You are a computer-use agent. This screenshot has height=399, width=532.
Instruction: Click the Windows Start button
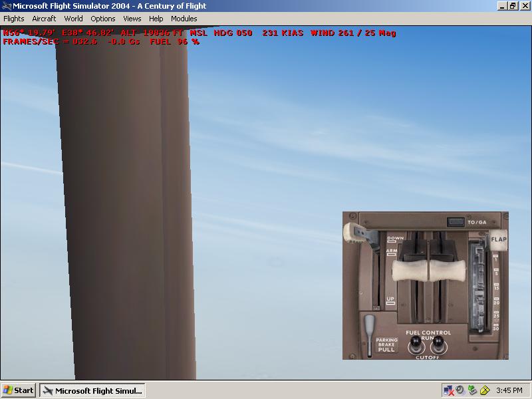pos(19,390)
